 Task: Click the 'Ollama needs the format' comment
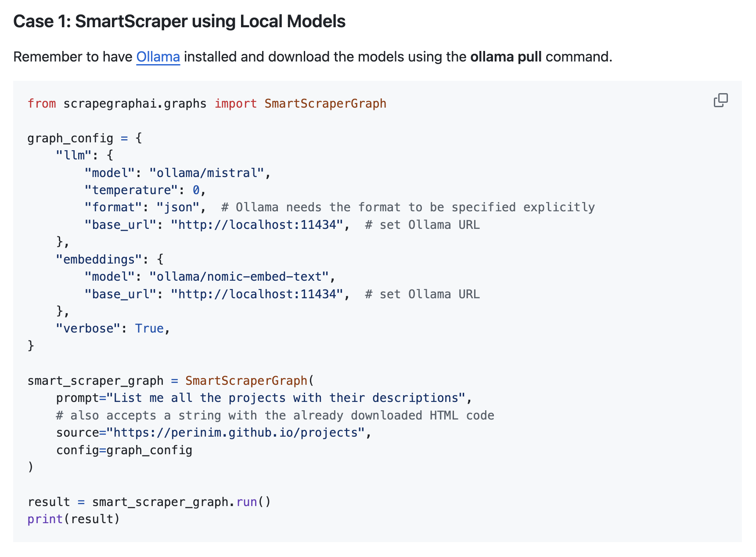408,207
